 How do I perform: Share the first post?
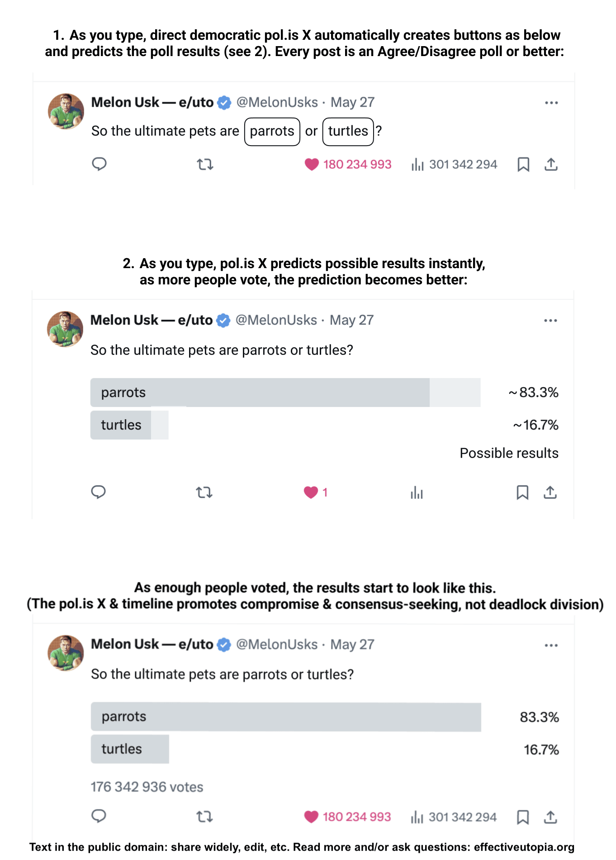551,164
